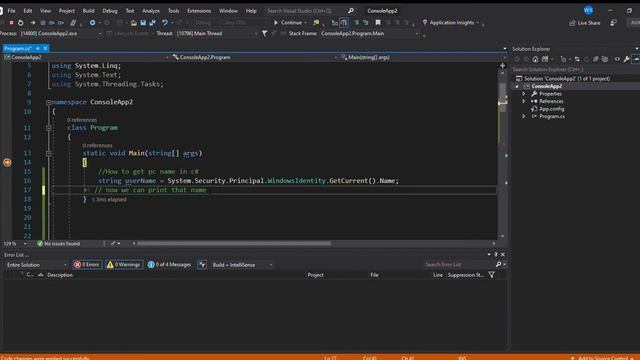
Task: Close the Program.cs tab
Action: pyautogui.click(x=45, y=48)
